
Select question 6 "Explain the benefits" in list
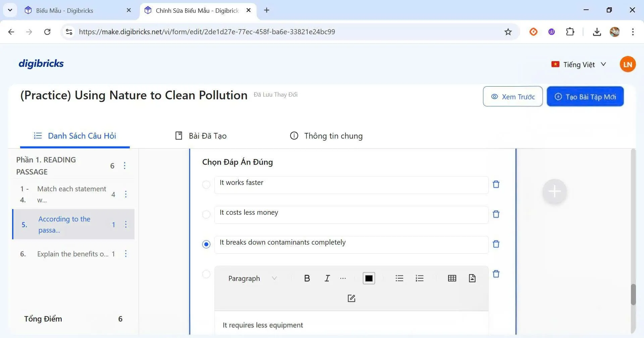pos(72,254)
